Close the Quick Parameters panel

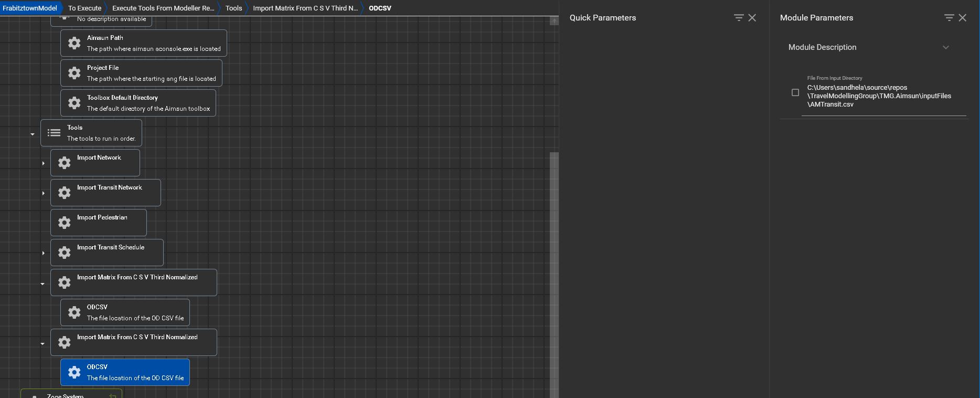point(752,18)
